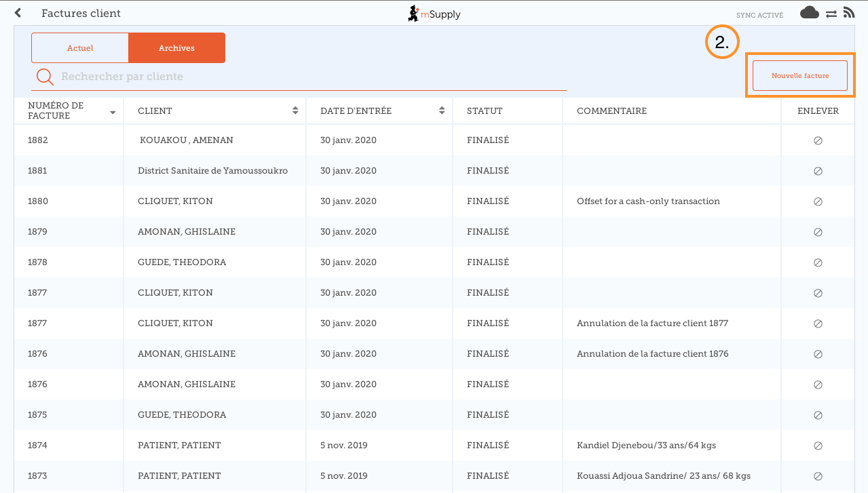Click the RSS feed signal icon
868x493 pixels.
pyautogui.click(x=848, y=12)
